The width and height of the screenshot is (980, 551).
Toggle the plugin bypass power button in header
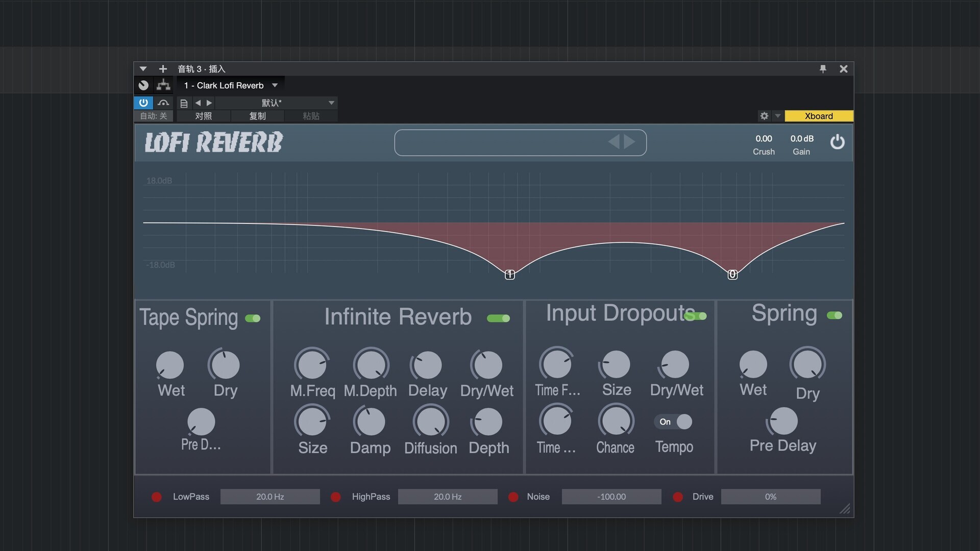click(x=143, y=103)
